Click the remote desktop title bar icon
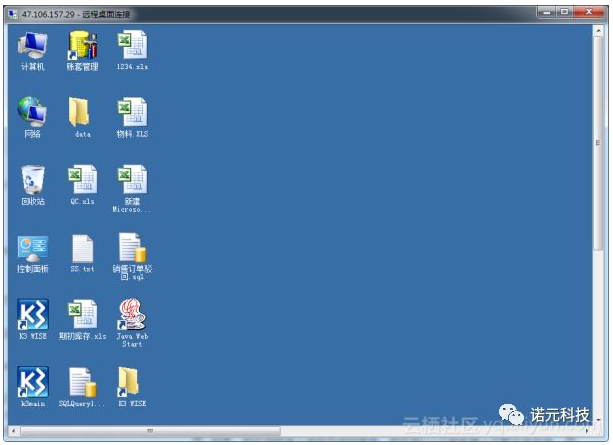Image resolution: width=613 pixels, height=445 pixels. (x=13, y=14)
